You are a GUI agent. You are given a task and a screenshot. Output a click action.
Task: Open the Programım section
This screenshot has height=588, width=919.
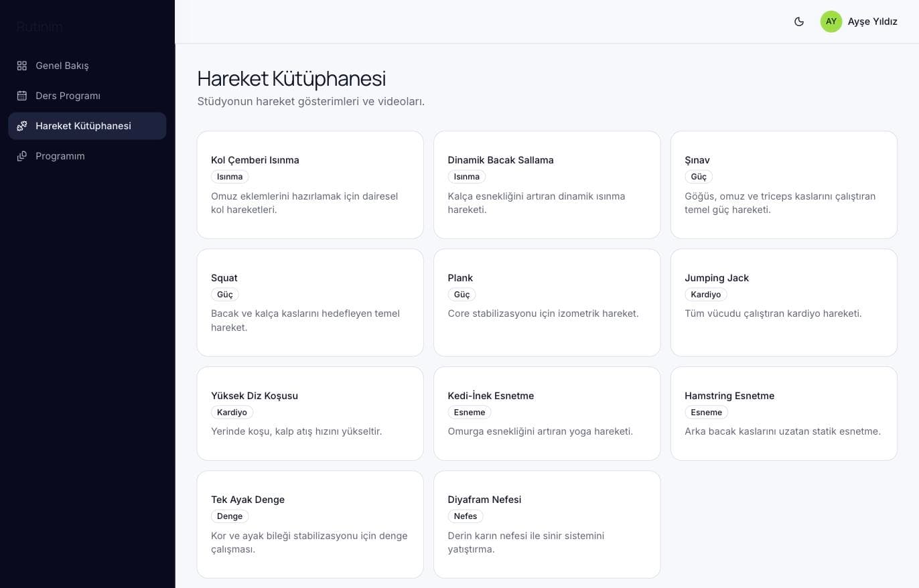coord(87,156)
